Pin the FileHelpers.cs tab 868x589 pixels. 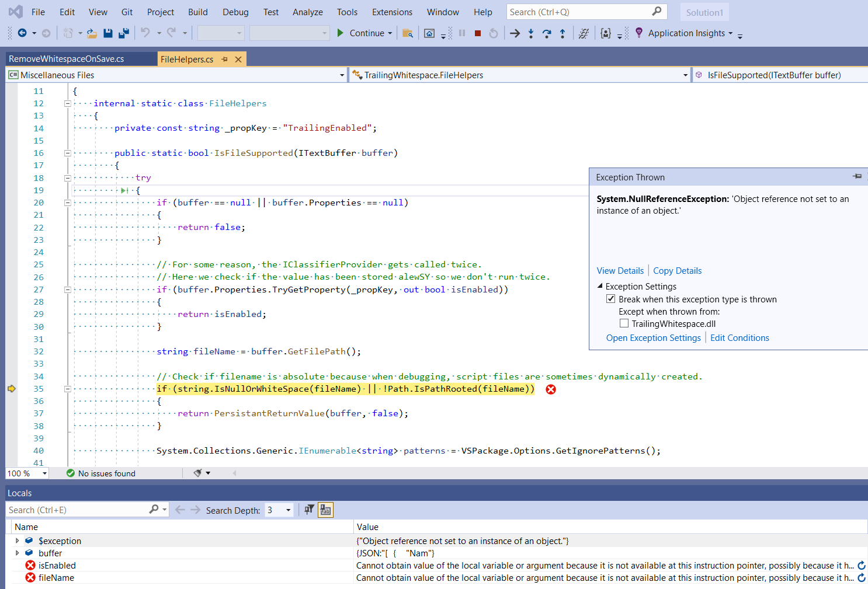coord(224,59)
